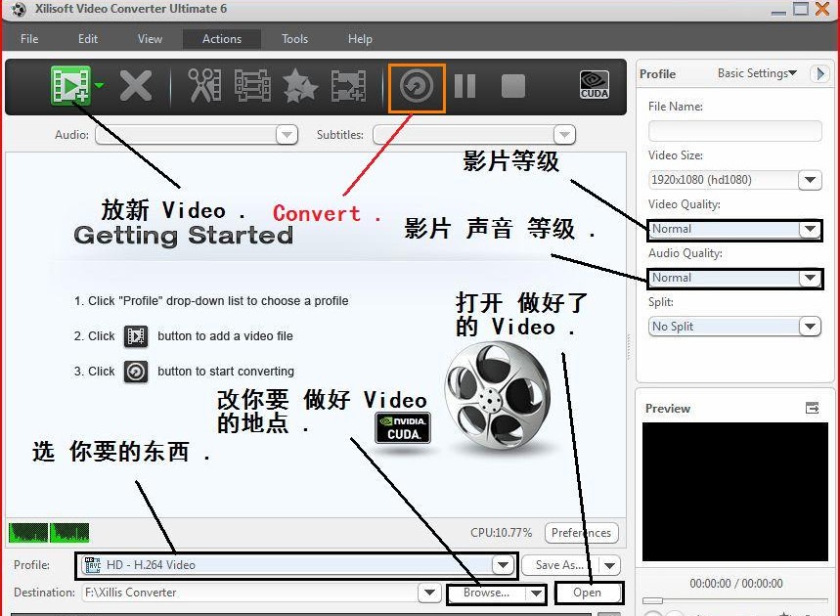Click the Preferences button
840x616 pixels.
point(581,533)
